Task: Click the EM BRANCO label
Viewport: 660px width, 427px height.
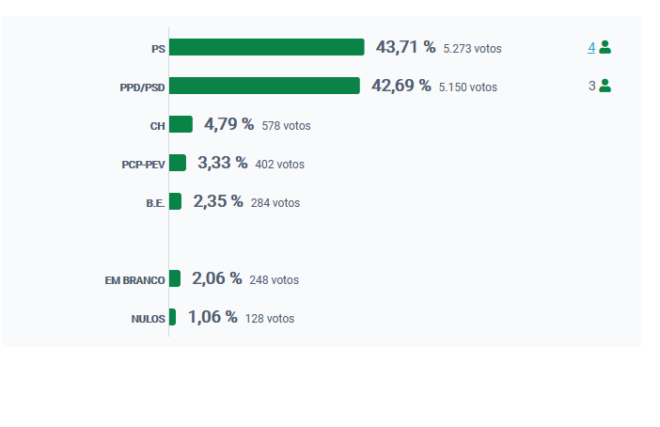Action: click(135, 280)
